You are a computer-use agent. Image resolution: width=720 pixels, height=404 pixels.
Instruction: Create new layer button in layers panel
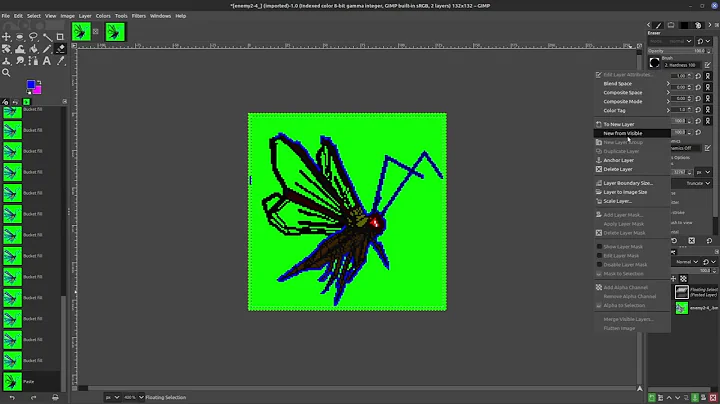652,398
